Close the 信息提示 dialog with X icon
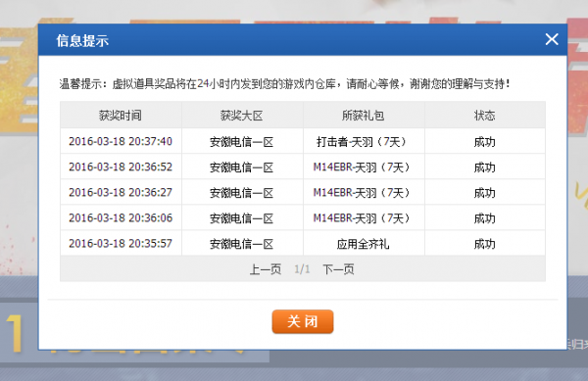 point(552,39)
